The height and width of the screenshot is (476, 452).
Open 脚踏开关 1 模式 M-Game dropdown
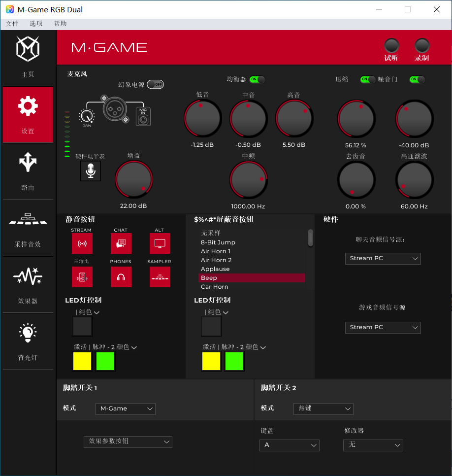tap(126, 409)
